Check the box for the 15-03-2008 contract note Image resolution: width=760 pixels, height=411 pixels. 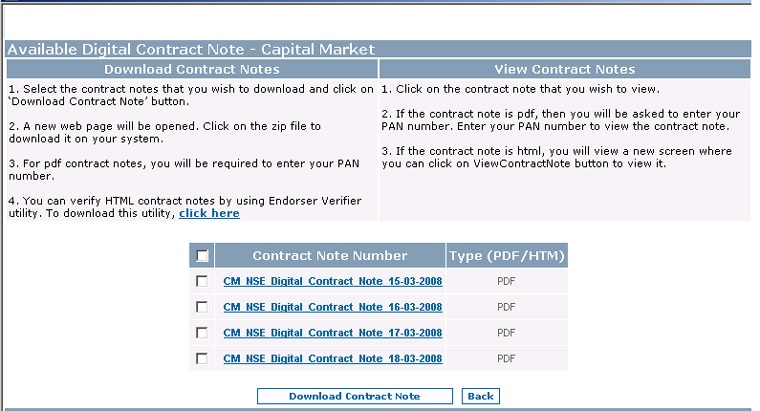(x=202, y=281)
